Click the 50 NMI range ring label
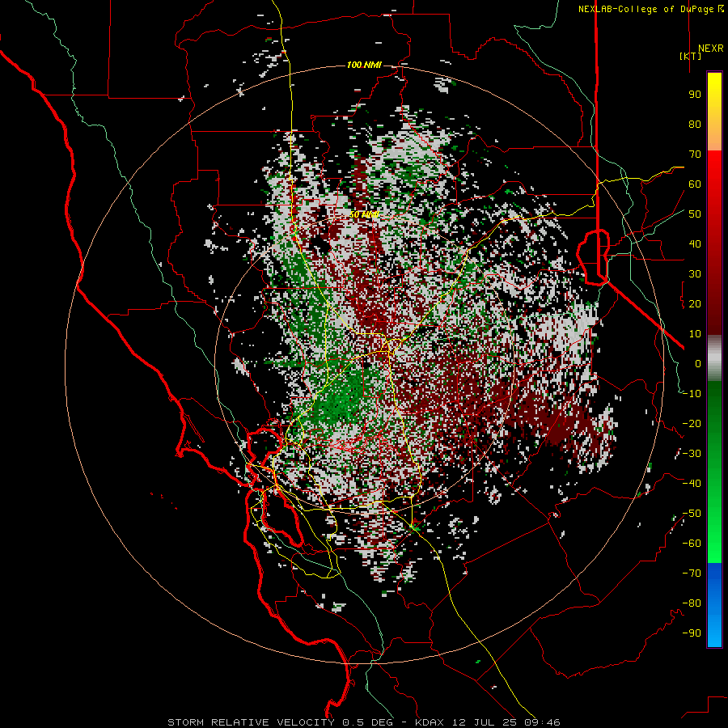 (364, 214)
